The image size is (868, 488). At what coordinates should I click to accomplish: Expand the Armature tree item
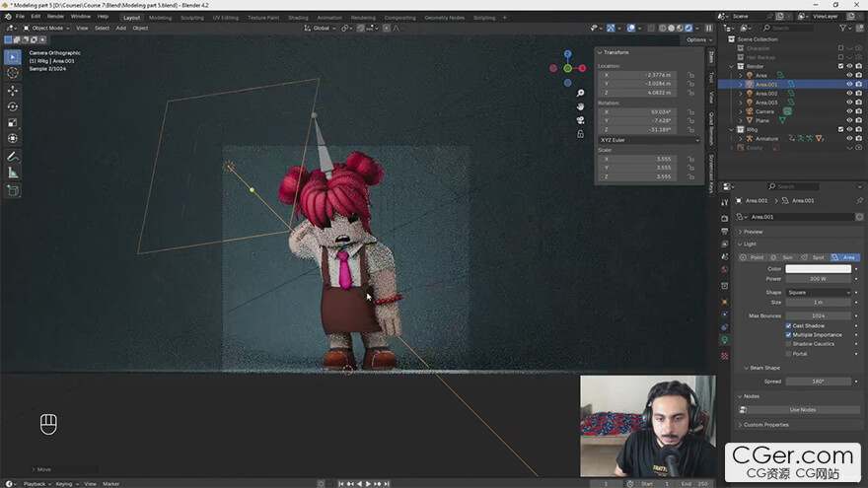(x=741, y=139)
